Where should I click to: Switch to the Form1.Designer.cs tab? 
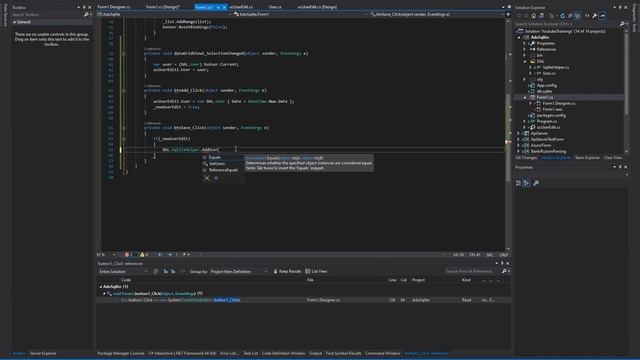114,7
